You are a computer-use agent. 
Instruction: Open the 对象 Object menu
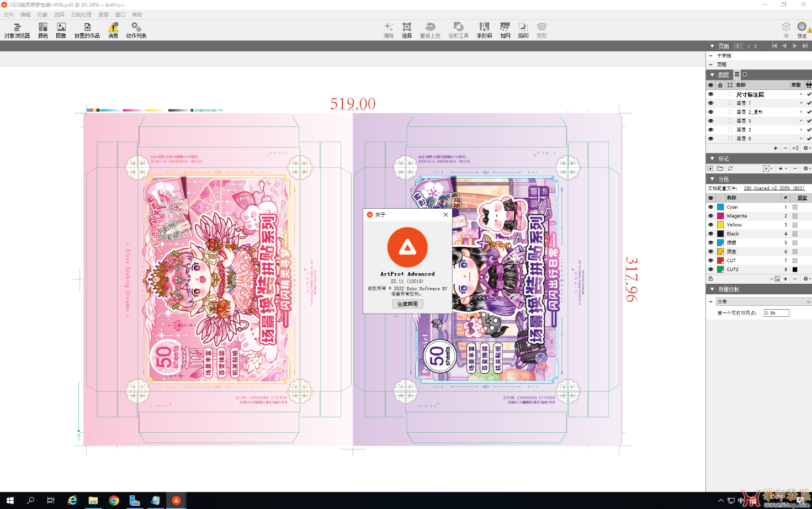(x=42, y=15)
